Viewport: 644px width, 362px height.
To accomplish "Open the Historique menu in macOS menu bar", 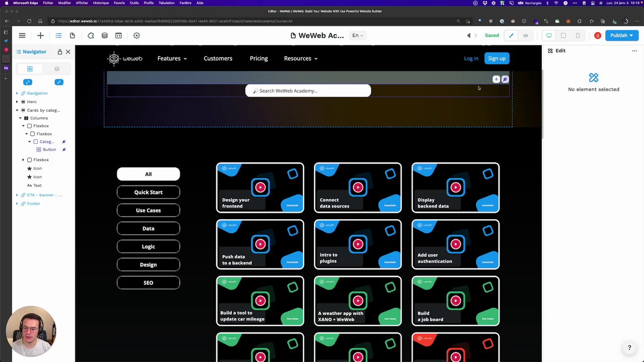I will 101,3.
